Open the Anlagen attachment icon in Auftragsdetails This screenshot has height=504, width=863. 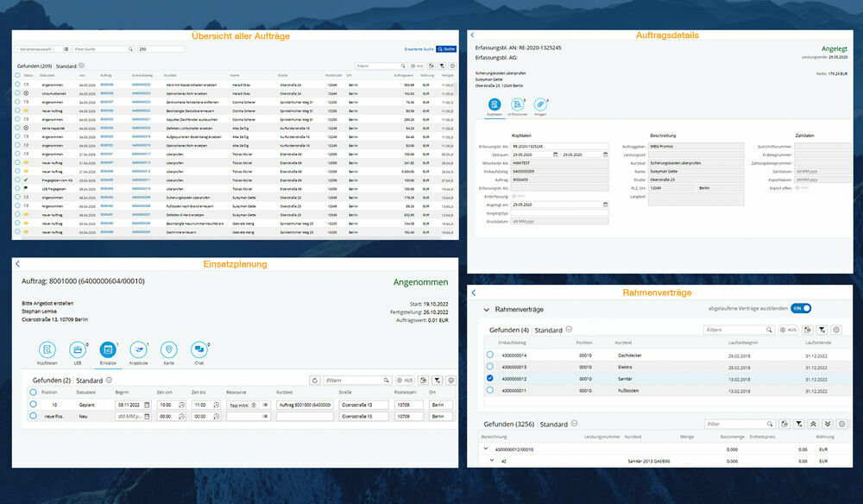(541, 104)
